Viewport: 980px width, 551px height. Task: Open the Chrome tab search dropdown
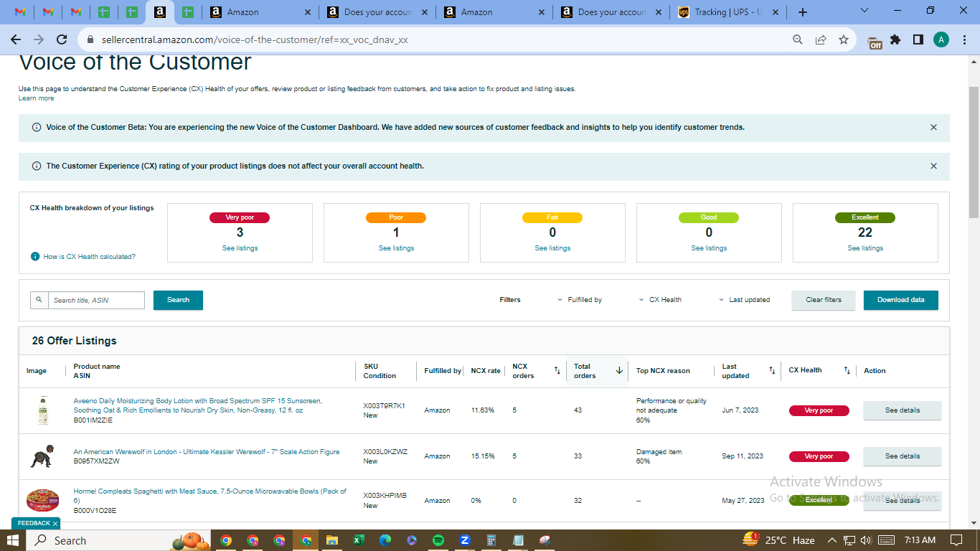[864, 11]
